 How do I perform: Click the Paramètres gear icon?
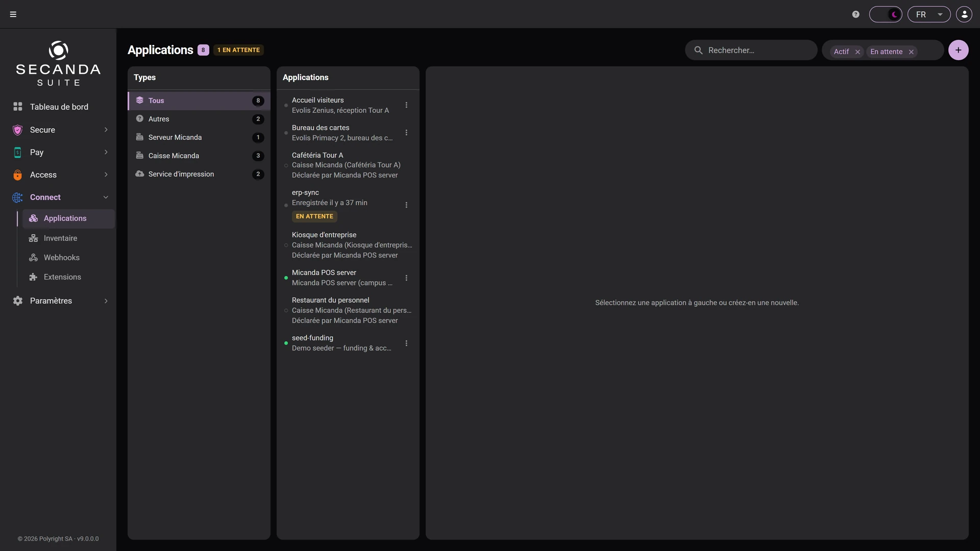18,300
